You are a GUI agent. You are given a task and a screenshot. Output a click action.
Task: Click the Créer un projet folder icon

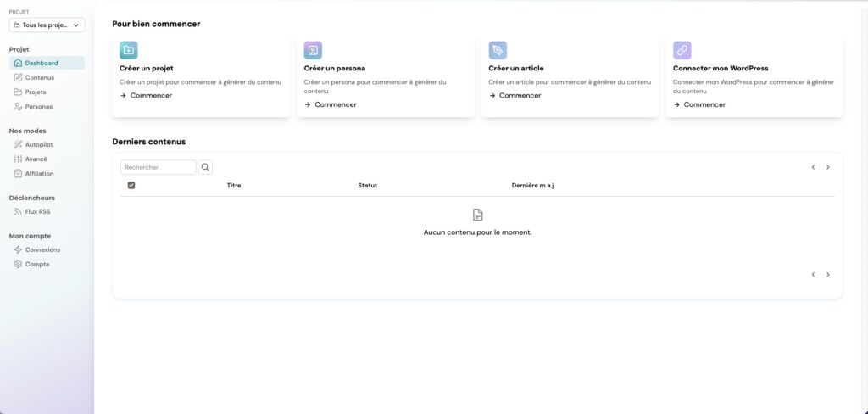pyautogui.click(x=129, y=50)
